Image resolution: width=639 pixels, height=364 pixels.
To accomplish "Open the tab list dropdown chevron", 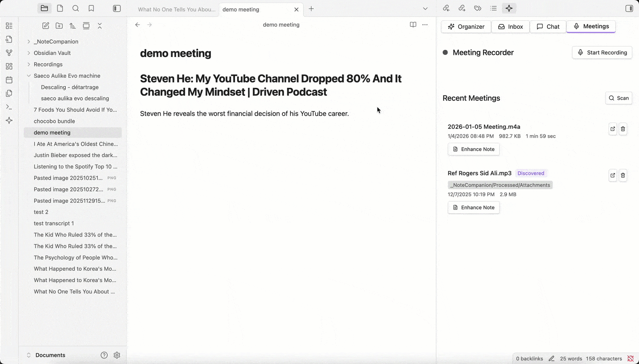I will [425, 8].
